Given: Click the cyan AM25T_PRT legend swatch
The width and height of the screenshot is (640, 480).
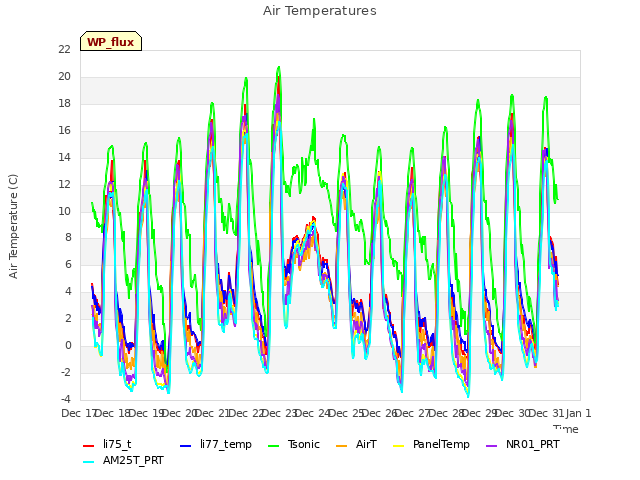Looking at the screenshot, I should click(x=89, y=462).
